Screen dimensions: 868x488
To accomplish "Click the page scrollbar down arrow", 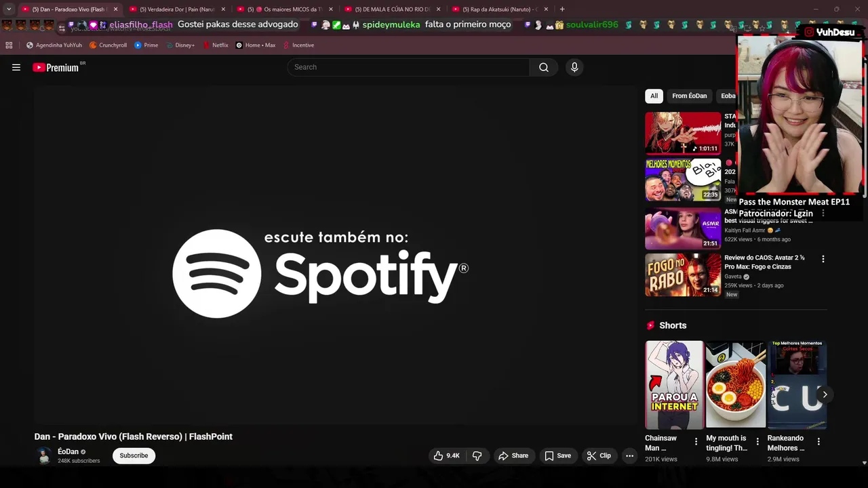I will [864, 463].
